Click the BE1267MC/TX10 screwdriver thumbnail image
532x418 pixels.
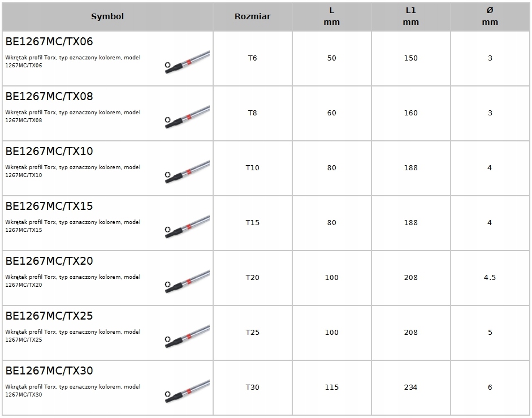pyautogui.click(x=187, y=171)
